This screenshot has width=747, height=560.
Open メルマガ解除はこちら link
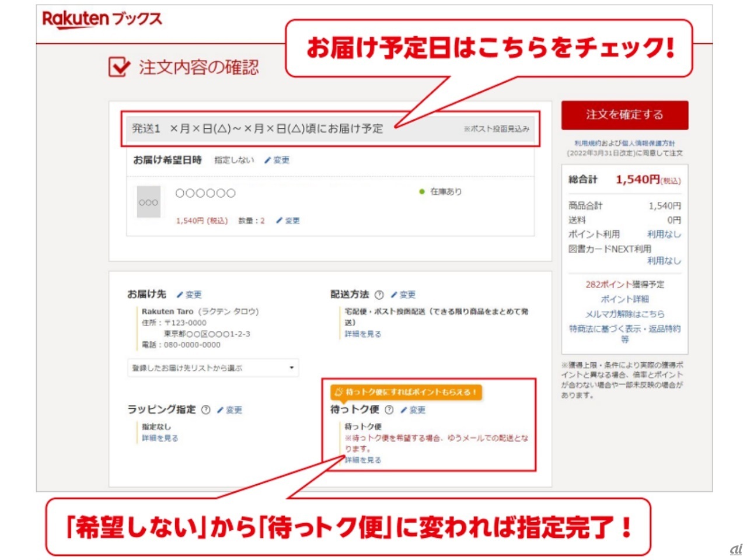click(x=625, y=314)
